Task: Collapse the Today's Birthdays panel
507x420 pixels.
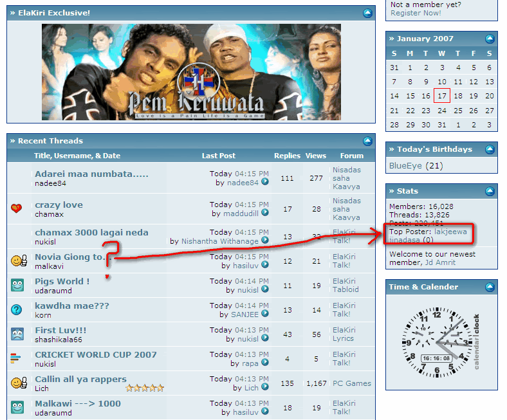Action: 490,149
